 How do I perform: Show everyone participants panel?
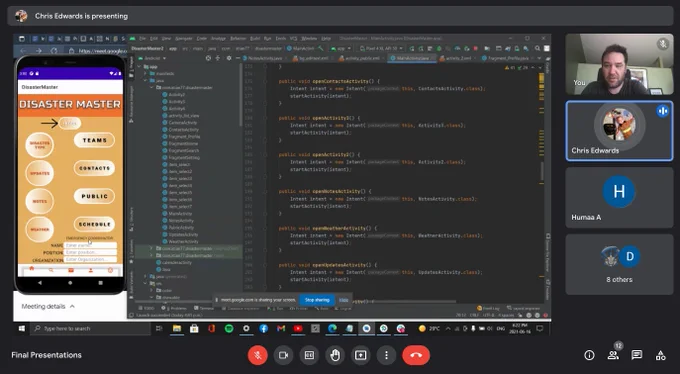pos(613,355)
